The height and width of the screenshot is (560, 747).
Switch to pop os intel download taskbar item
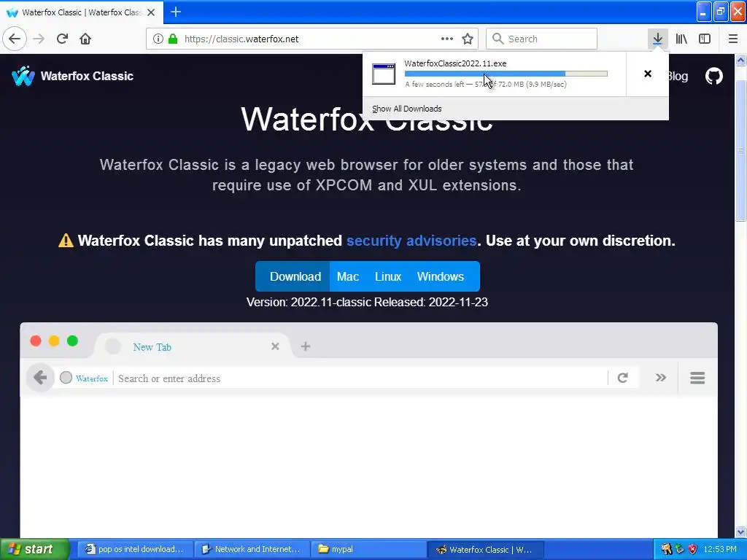[135, 549]
